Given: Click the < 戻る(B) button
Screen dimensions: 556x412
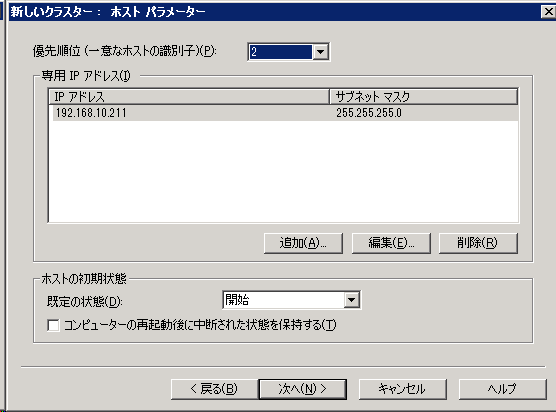Looking at the screenshot, I should coord(215,389).
